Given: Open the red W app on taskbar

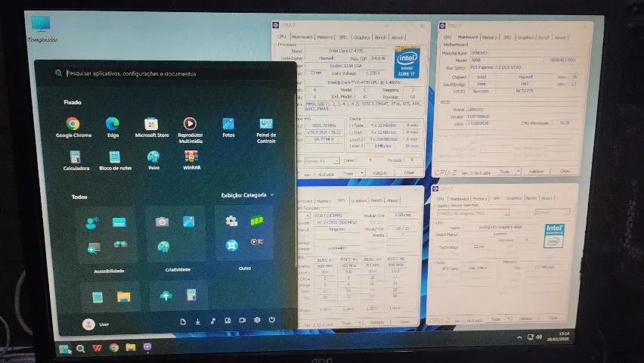Looking at the screenshot, I should tap(97, 348).
